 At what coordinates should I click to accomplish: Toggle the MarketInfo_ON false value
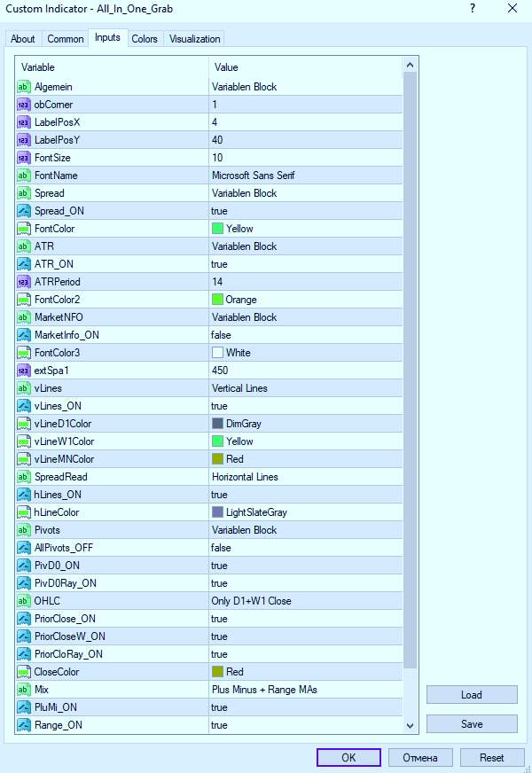220,335
